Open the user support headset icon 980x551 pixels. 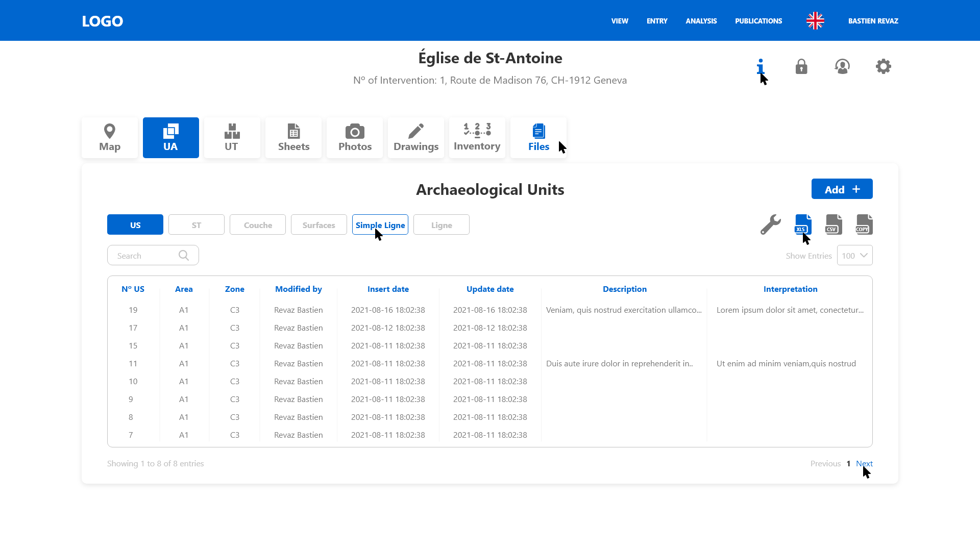(x=842, y=66)
